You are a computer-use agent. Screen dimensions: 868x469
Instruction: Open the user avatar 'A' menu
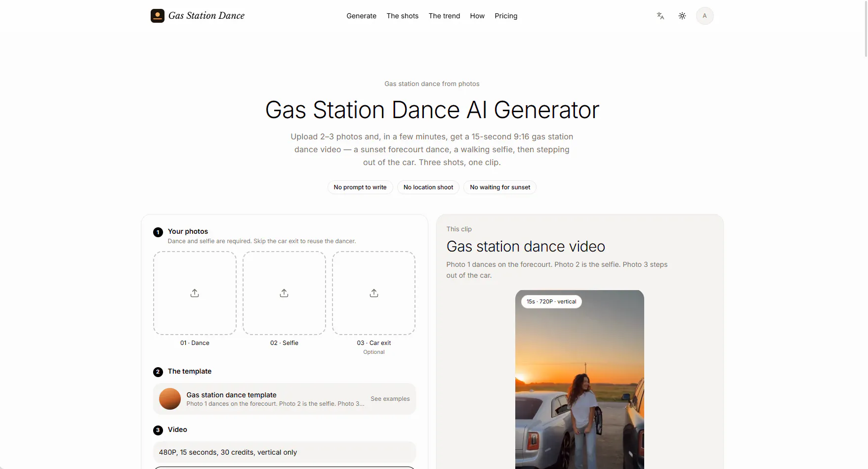point(704,16)
